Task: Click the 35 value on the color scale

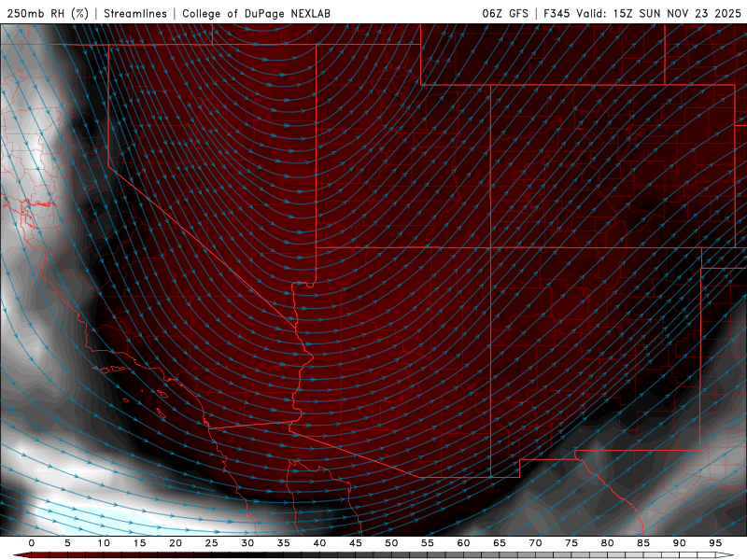Action: pyautogui.click(x=284, y=543)
